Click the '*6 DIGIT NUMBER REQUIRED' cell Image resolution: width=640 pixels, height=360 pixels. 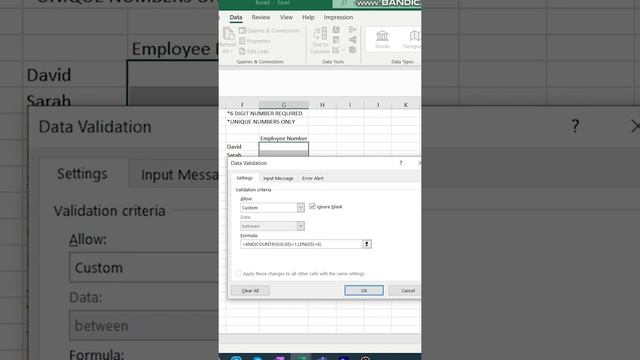(264, 113)
